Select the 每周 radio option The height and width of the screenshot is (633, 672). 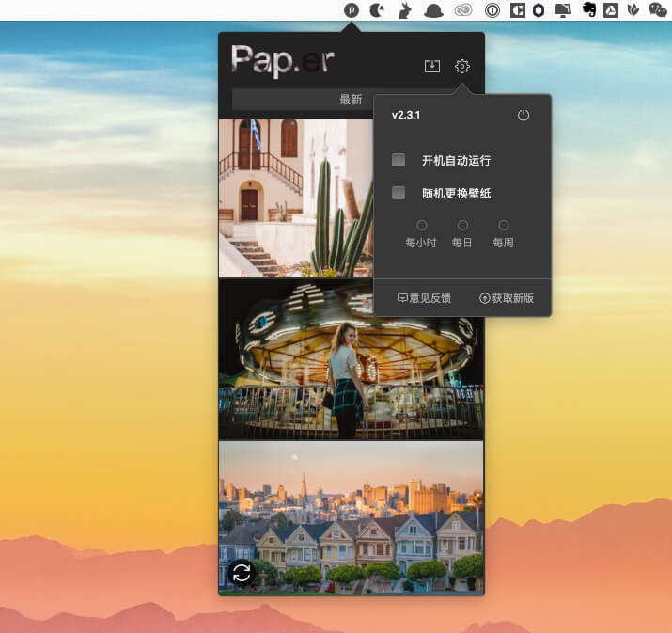point(504,225)
